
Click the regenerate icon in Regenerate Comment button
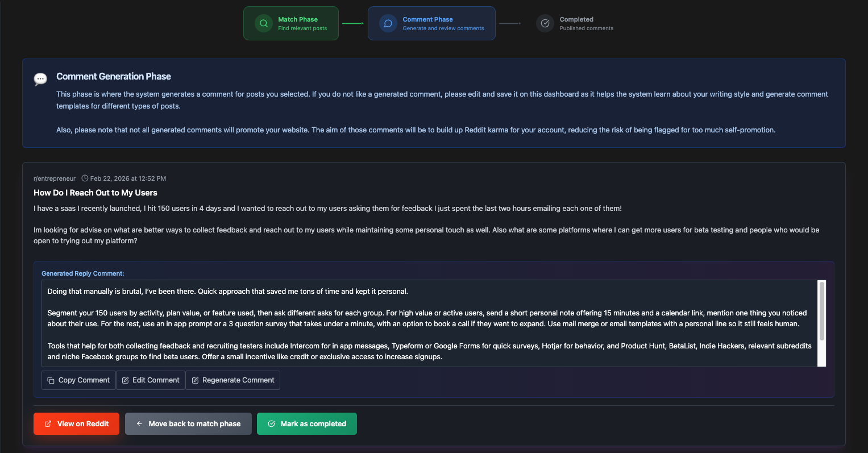tap(195, 380)
